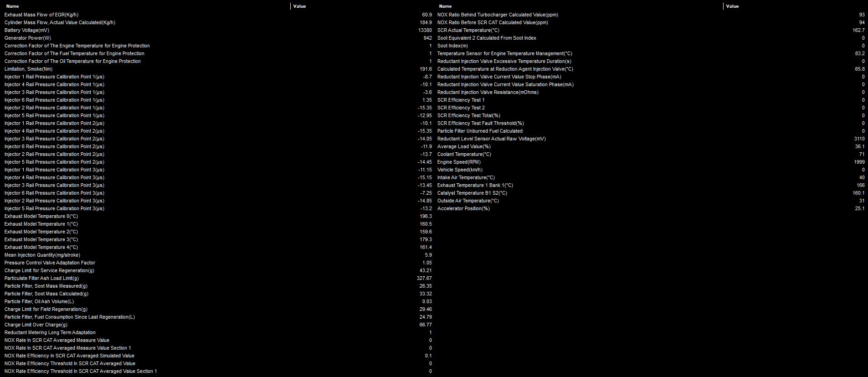
Task: Select the Exhaust Model Temperature 4 row
Action: pos(218,247)
